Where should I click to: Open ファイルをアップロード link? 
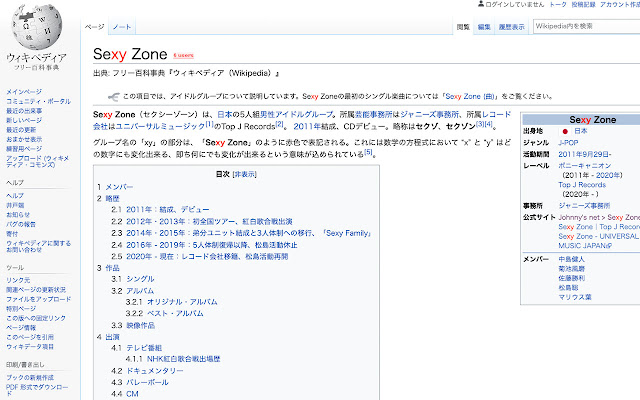point(38,299)
